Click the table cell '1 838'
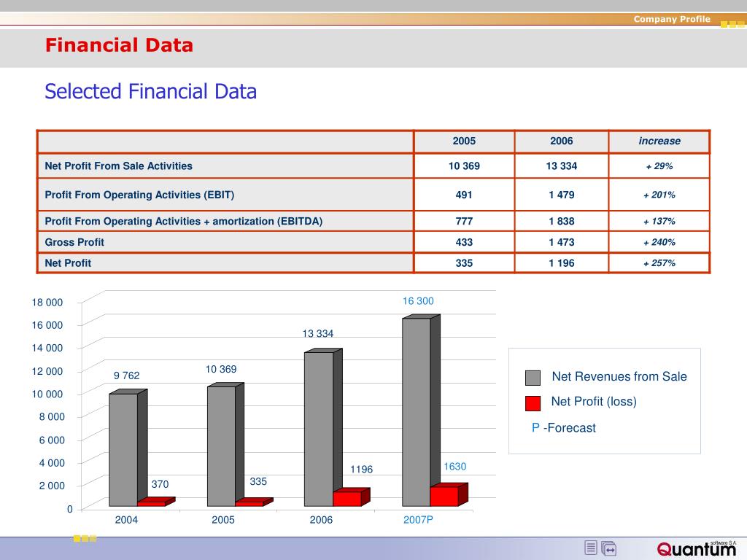 point(561,221)
